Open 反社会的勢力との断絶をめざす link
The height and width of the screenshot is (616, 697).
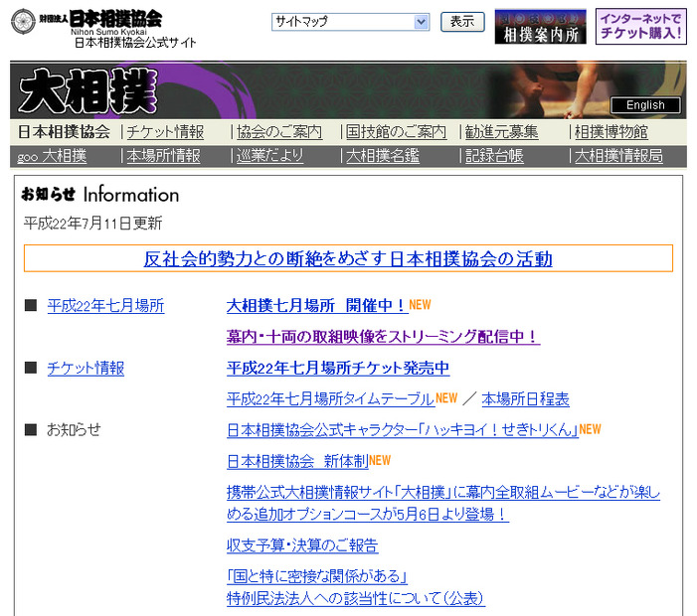click(348, 258)
